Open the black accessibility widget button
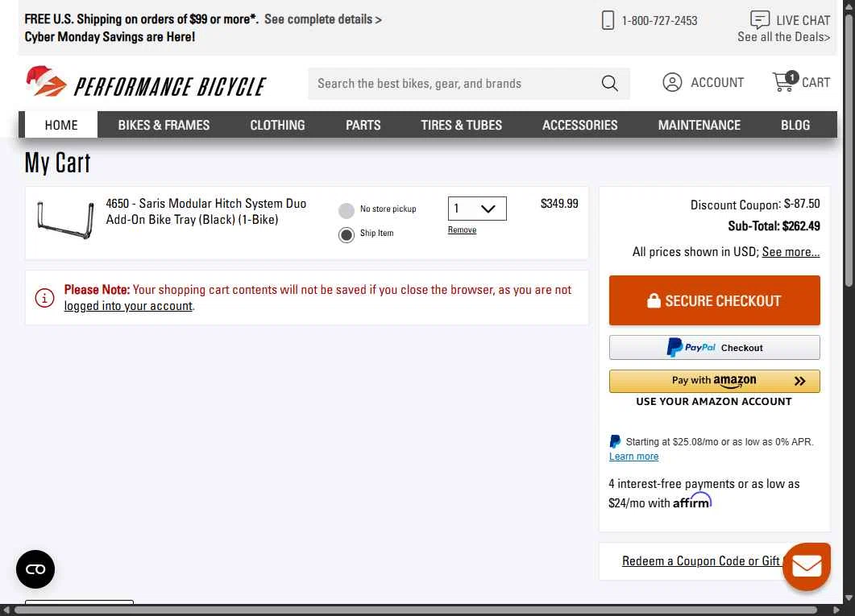 (35, 569)
